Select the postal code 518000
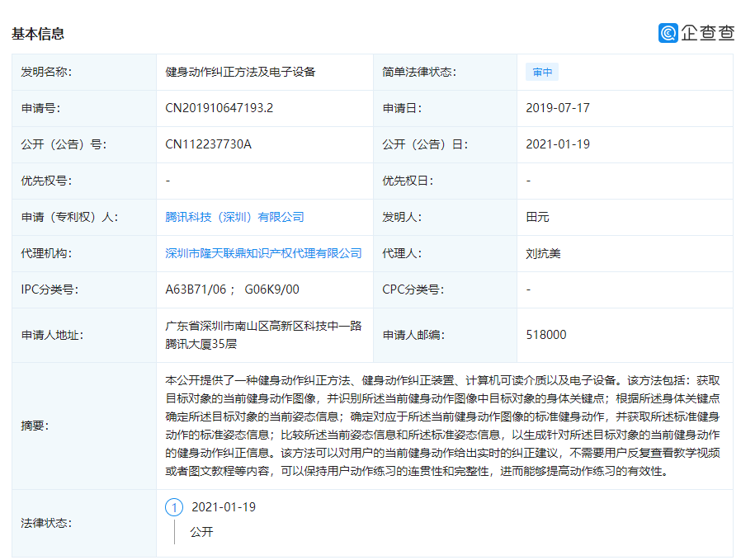The image size is (741, 560). [545, 335]
